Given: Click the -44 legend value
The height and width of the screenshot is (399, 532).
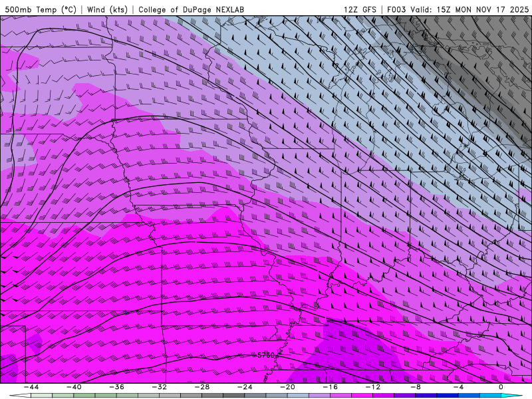Looking at the screenshot, I should point(31,387).
